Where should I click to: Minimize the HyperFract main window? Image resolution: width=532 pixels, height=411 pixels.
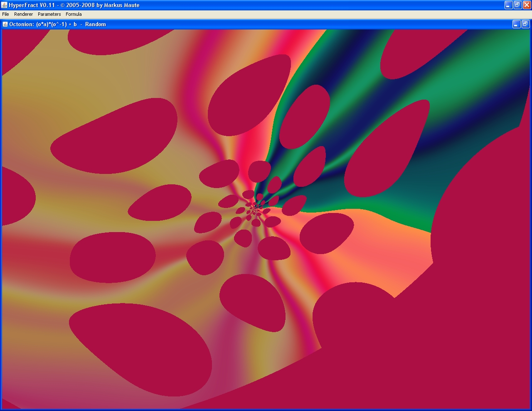point(508,5)
